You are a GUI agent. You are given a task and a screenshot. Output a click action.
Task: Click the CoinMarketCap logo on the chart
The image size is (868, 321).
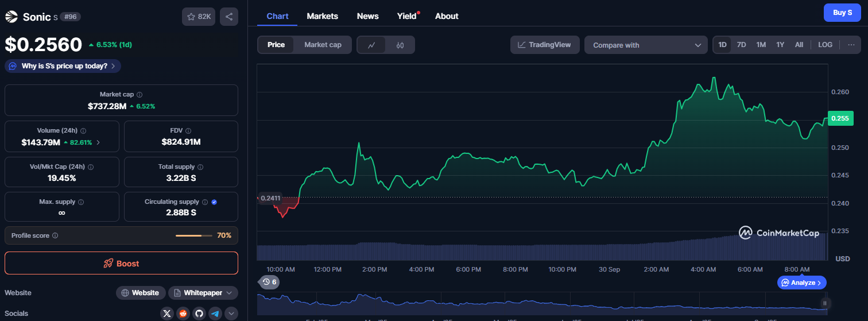click(x=778, y=233)
